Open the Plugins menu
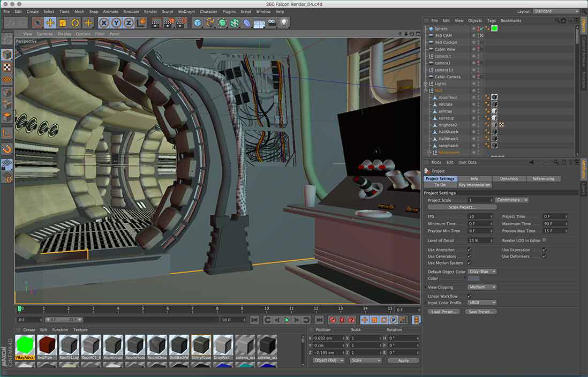Viewport: 588px width, 377px height. tap(229, 12)
